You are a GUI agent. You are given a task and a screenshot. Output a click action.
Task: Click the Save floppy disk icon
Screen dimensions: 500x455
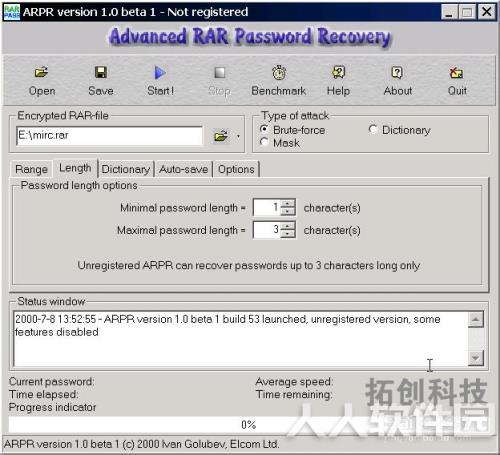point(101,72)
